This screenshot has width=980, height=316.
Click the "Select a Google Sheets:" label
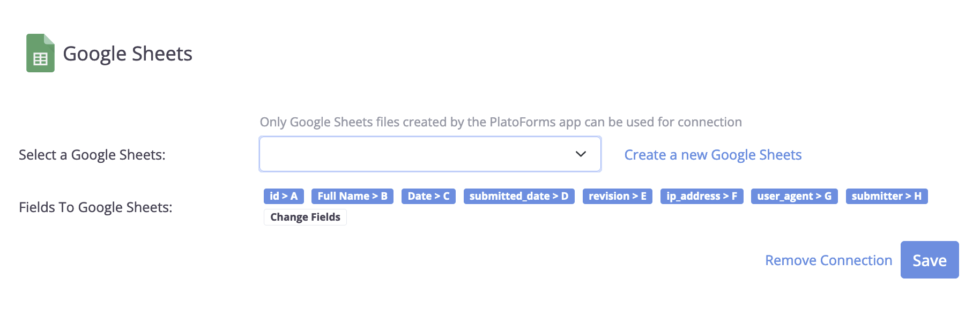point(92,155)
